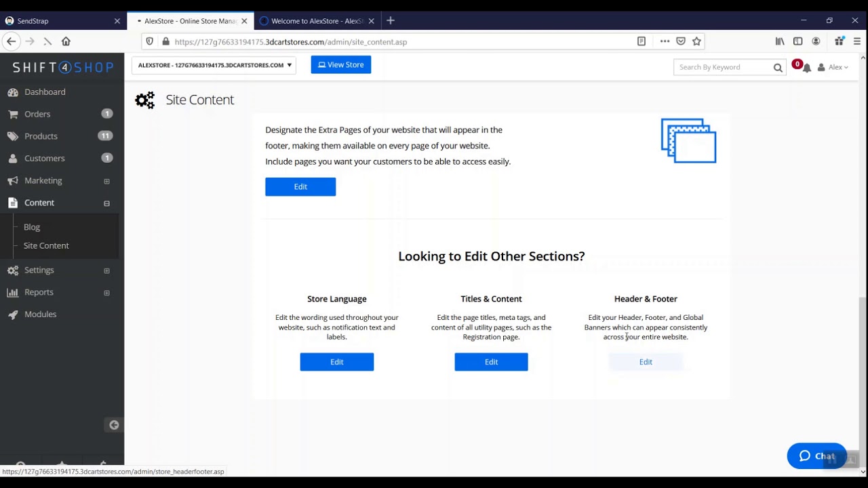This screenshot has height=488, width=868.
Task: Open the Dashboard sidebar item
Action: coord(45,92)
